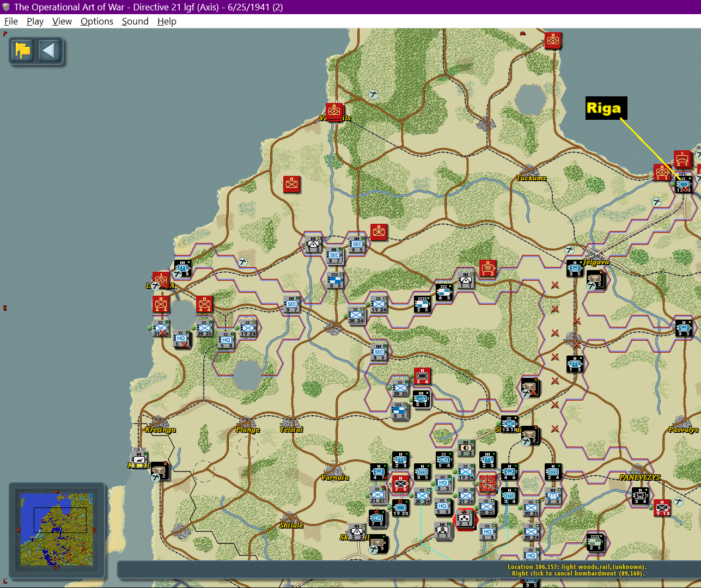Click the Telsiai city label
The width and height of the screenshot is (701, 588).
pos(291,430)
